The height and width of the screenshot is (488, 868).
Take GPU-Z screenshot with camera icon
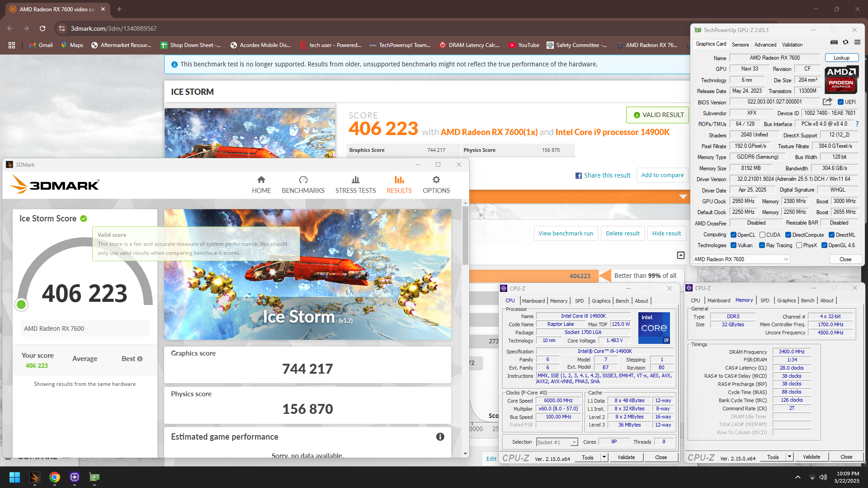pyautogui.click(x=834, y=42)
